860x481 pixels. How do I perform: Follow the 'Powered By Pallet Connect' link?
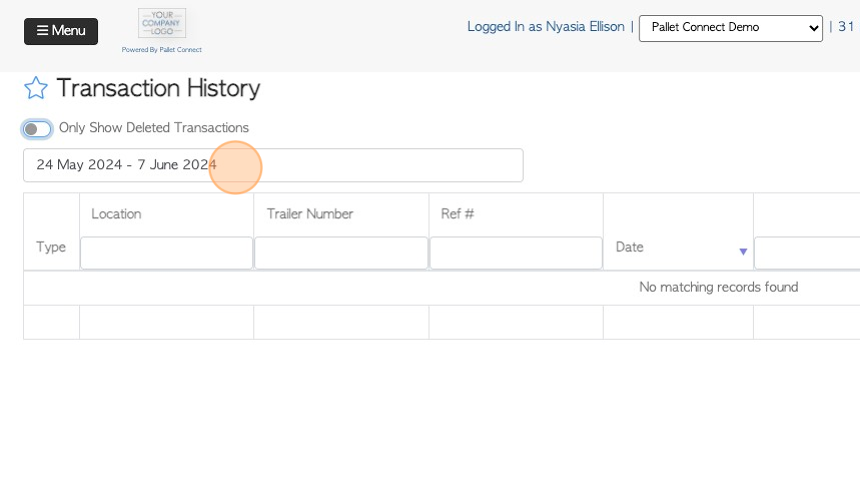pyautogui.click(x=161, y=49)
